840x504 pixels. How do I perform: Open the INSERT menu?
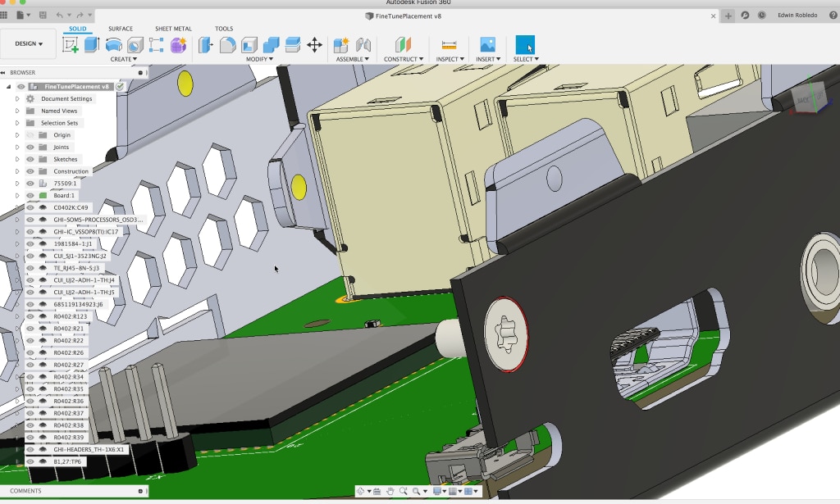[488, 59]
